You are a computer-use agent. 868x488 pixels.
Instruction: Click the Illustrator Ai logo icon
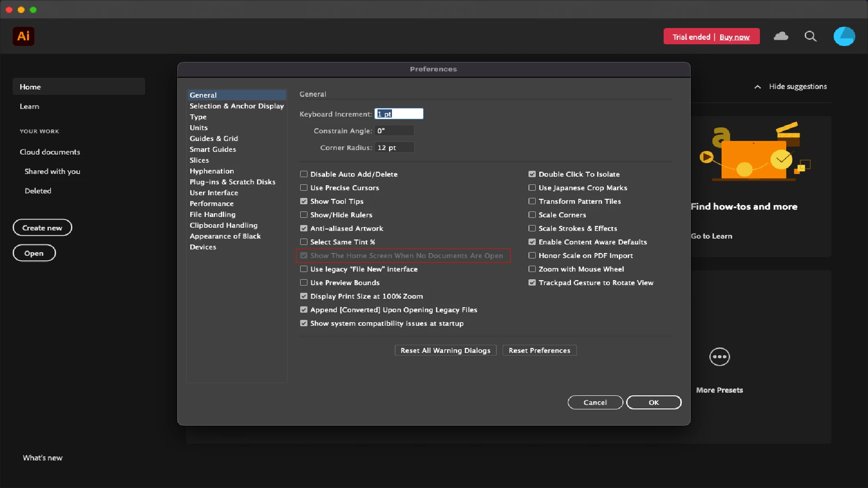[x=24, y=36]
